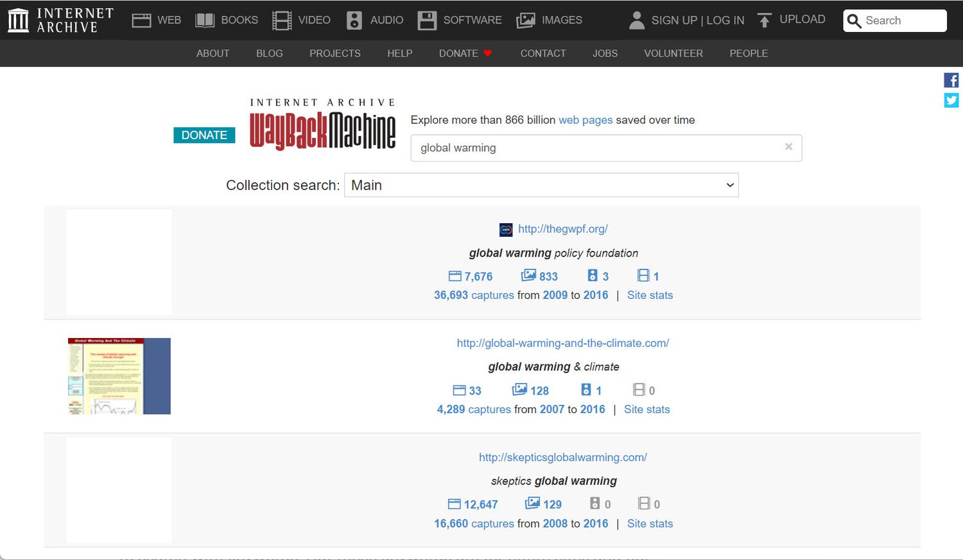
Task: Click the Wayback Machine logo
Action: (x=322, y=125)
